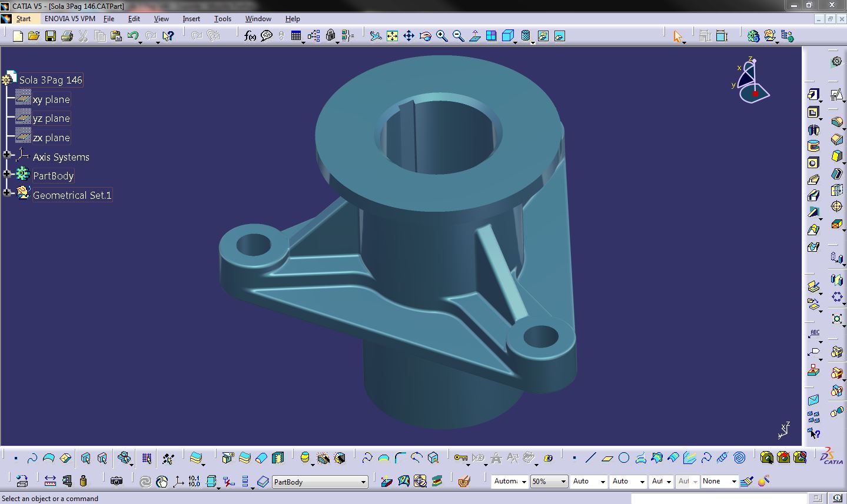This screenshot has width=847, height=504.
Task: Save the part with floppy disk icon
Action: [51, 36]
